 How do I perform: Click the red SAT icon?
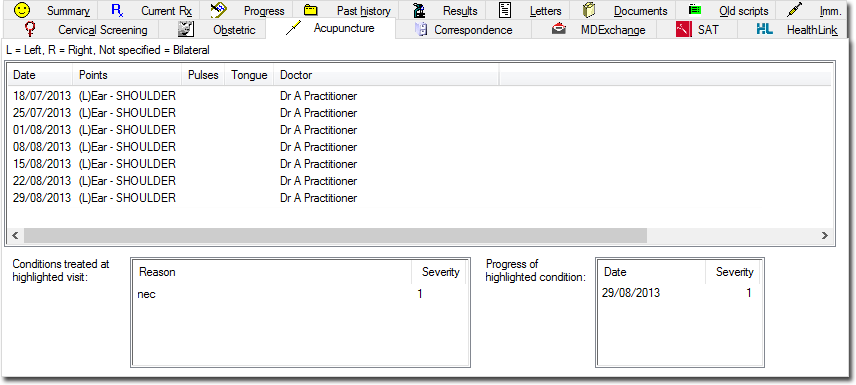coord(683,29)
